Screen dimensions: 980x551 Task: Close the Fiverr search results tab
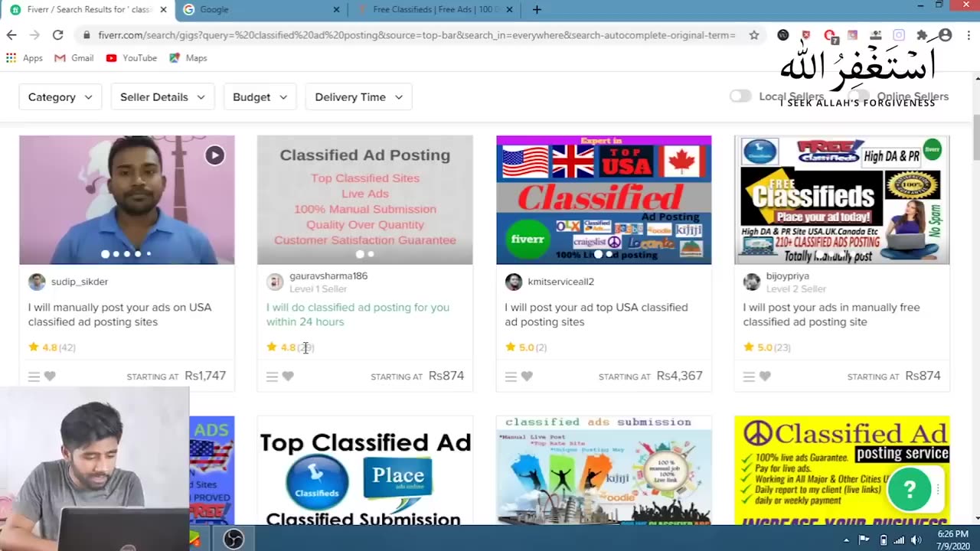pos(163,10)
